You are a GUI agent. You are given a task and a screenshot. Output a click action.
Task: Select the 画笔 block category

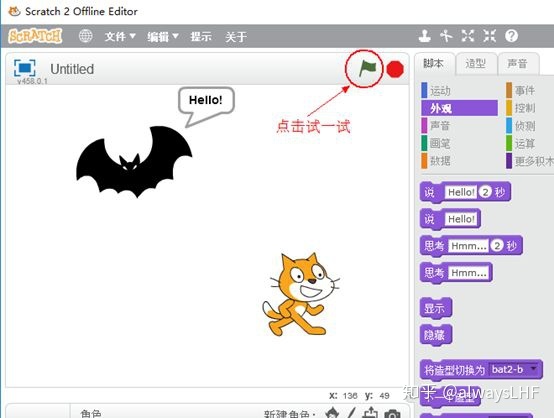pyautogui.click(x=440, y=143)
